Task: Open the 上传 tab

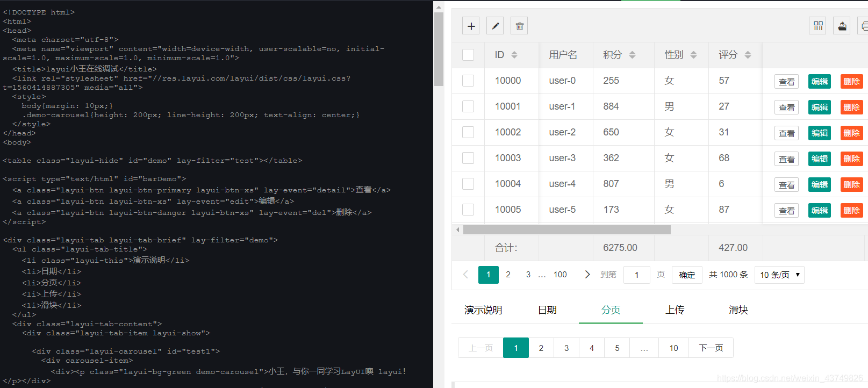Action: point(675,310)
